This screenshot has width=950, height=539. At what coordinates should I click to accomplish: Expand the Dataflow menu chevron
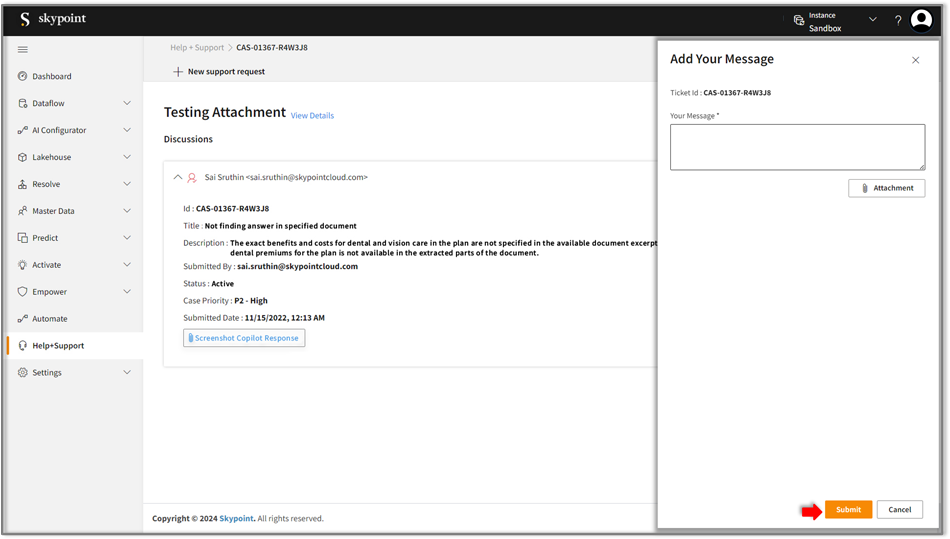click(x=127, y=103)
